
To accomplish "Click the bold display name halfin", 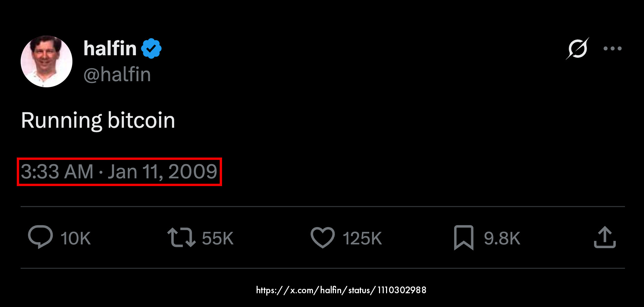I will click(x=110, y=49).
